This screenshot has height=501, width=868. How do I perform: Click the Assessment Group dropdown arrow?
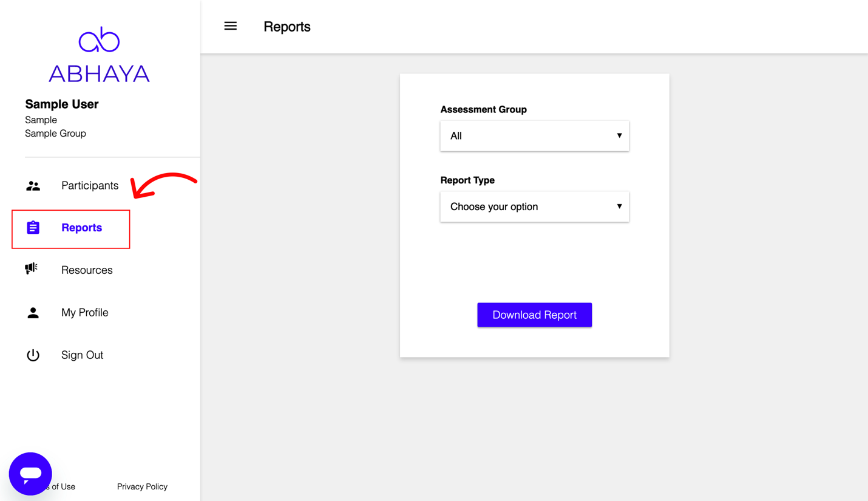(619, 135)
